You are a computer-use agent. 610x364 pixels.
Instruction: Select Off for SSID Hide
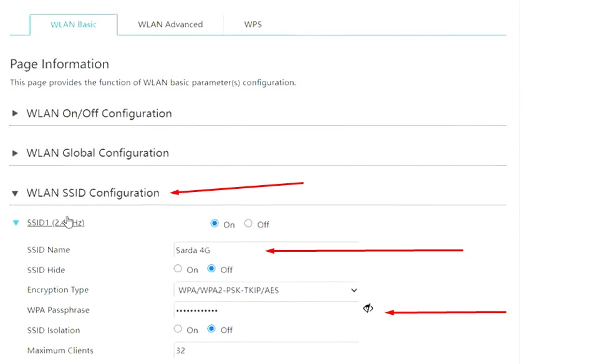pos(211,269)
